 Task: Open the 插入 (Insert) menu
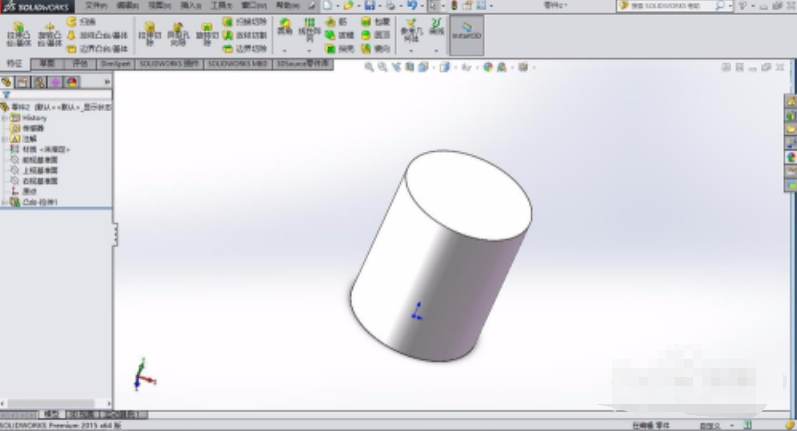pos(191,6)
